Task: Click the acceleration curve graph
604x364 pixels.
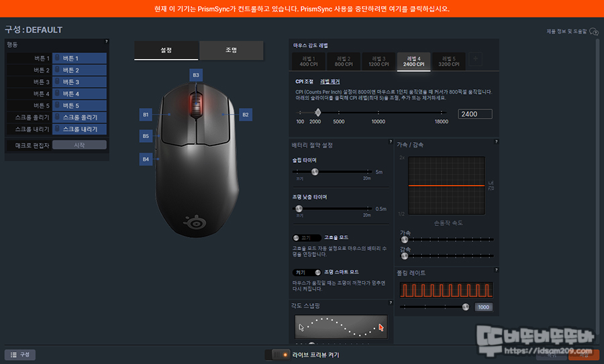Action: pos(446,186)
